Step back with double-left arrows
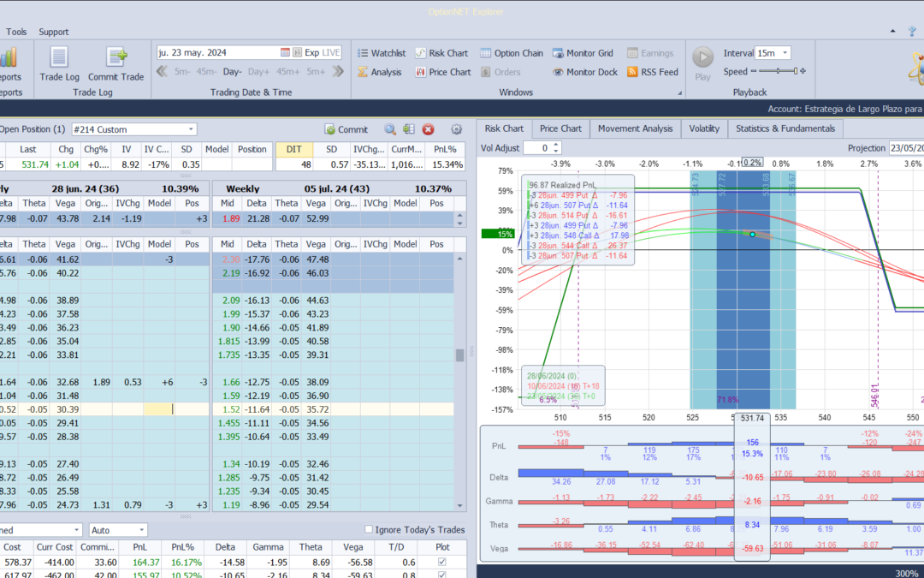The width and height of the screenshot is (924, 578). (162, 71)
